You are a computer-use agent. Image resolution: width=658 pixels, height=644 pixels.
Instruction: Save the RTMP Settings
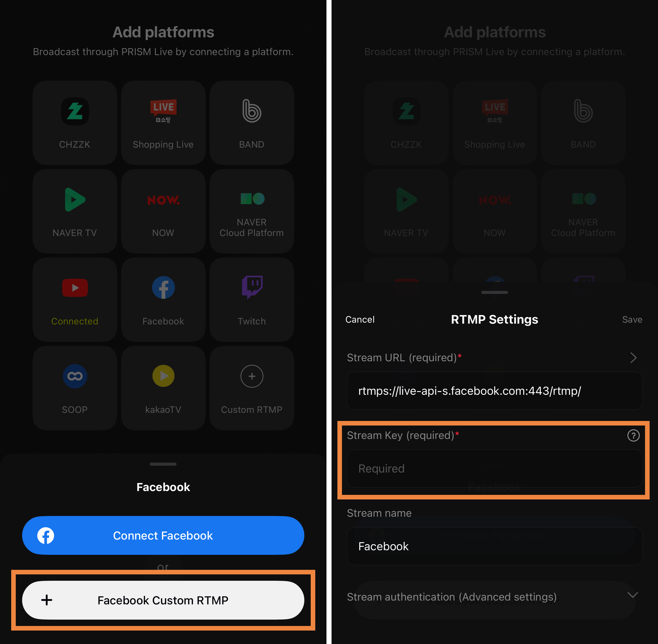[x=632, y=319]
